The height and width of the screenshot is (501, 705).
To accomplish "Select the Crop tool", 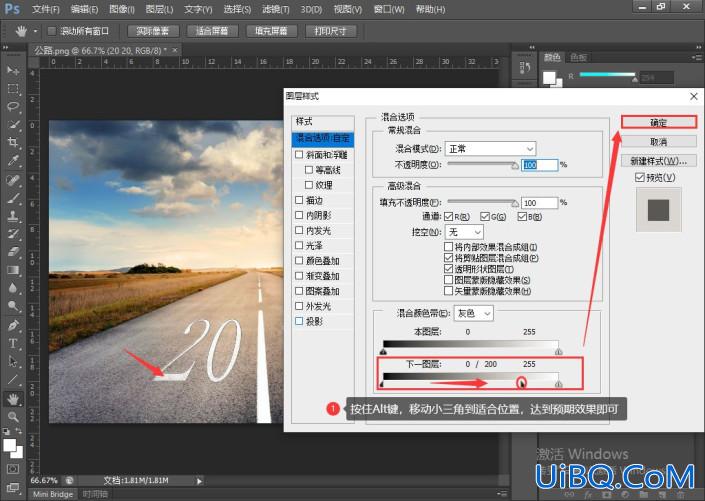I will (x=13, y=143).
